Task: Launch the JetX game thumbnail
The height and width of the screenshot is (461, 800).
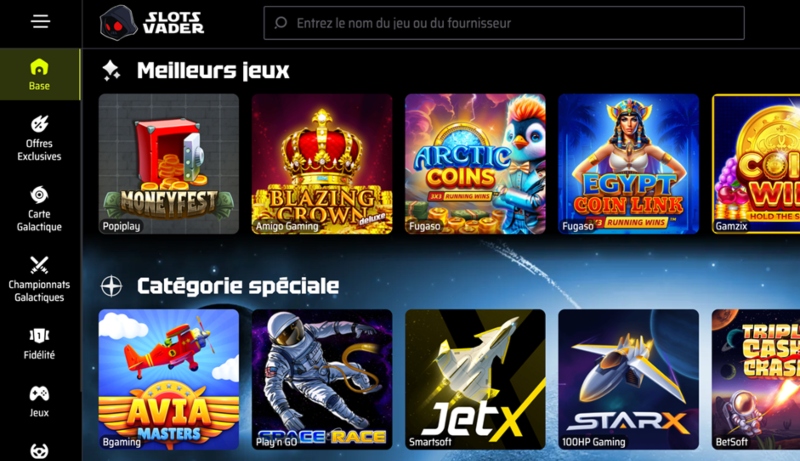Action: click(475, 379)
